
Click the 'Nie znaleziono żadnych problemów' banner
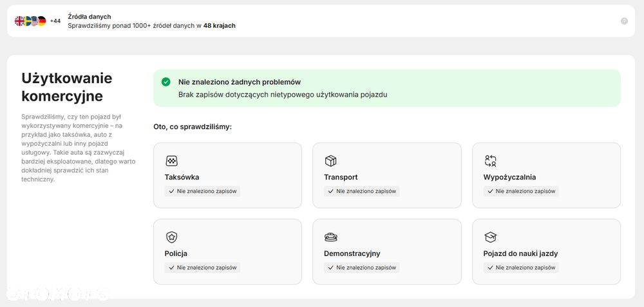[386, 88]
